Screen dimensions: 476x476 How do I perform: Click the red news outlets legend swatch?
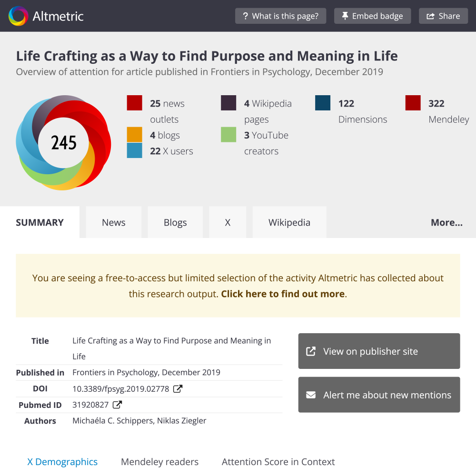point(134,102)
